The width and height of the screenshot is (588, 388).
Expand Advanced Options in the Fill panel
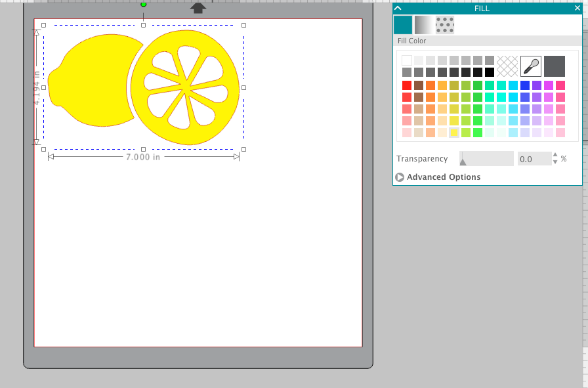[438, 177]
